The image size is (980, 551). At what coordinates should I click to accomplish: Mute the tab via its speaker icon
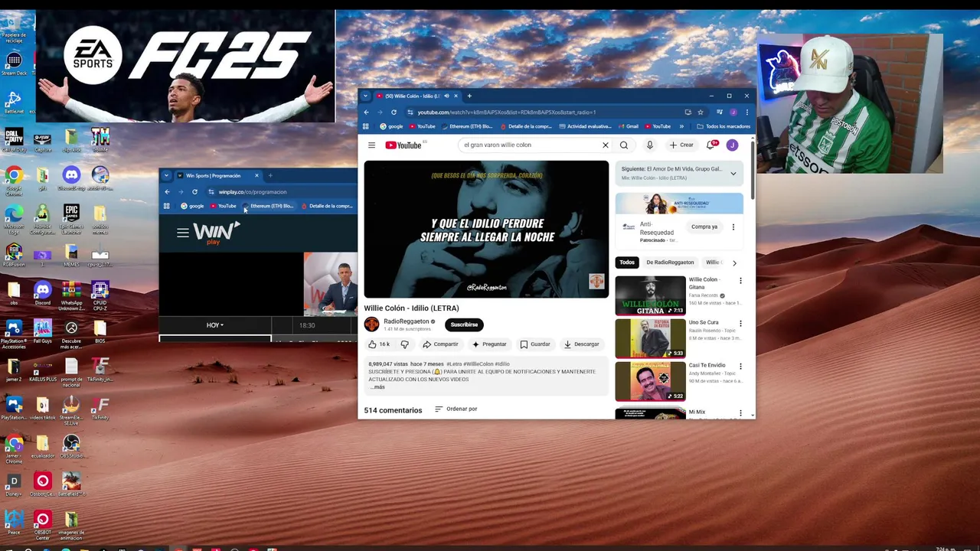[446, 96]
